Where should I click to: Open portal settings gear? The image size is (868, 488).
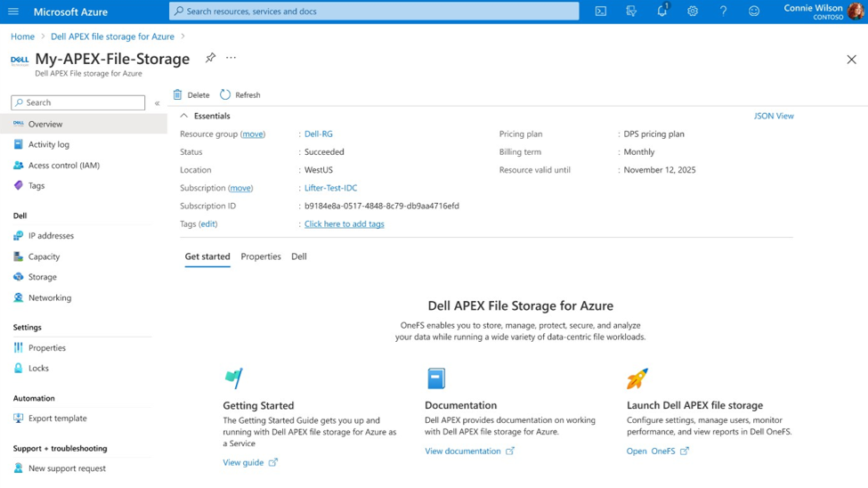(693, 11)
